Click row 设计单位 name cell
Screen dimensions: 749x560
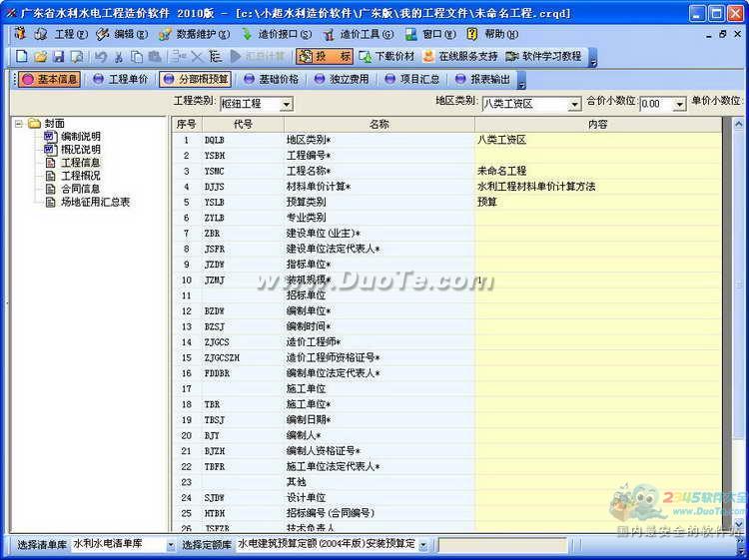pyautogui.click(x=379, y=497)
